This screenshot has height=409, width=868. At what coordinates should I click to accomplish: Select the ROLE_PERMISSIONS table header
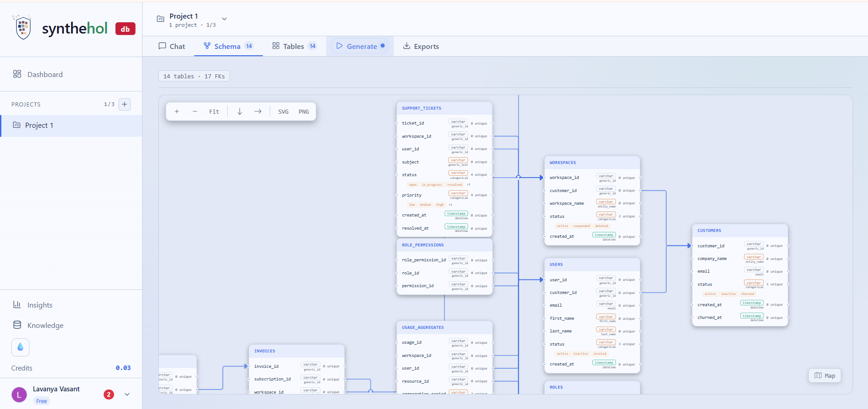click(x=444, y=245)
